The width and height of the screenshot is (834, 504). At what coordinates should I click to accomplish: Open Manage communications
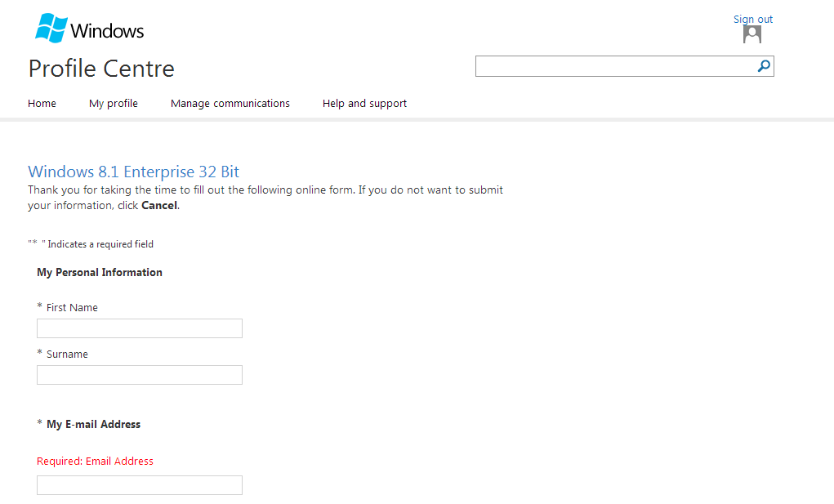pos(230,103)
